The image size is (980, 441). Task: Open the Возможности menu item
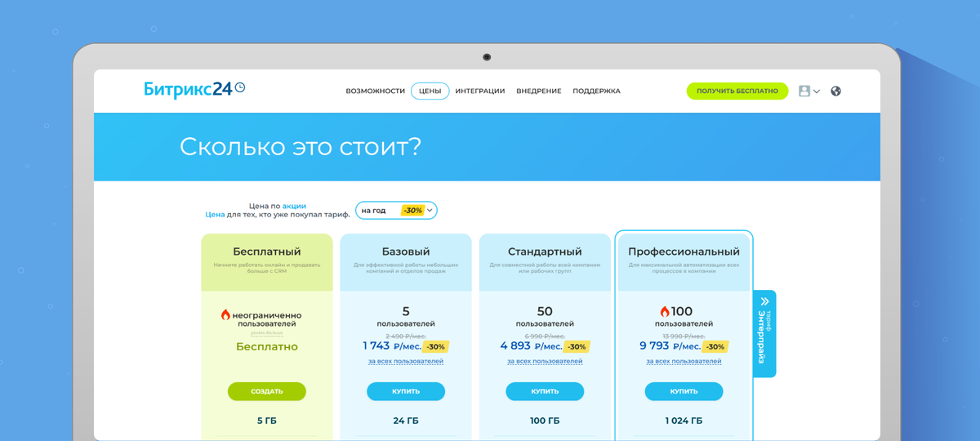(376, 91)
